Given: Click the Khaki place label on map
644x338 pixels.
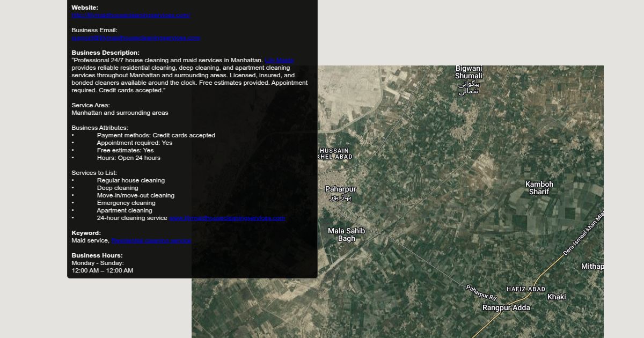Looking at the screenshot, I should 557,297.
